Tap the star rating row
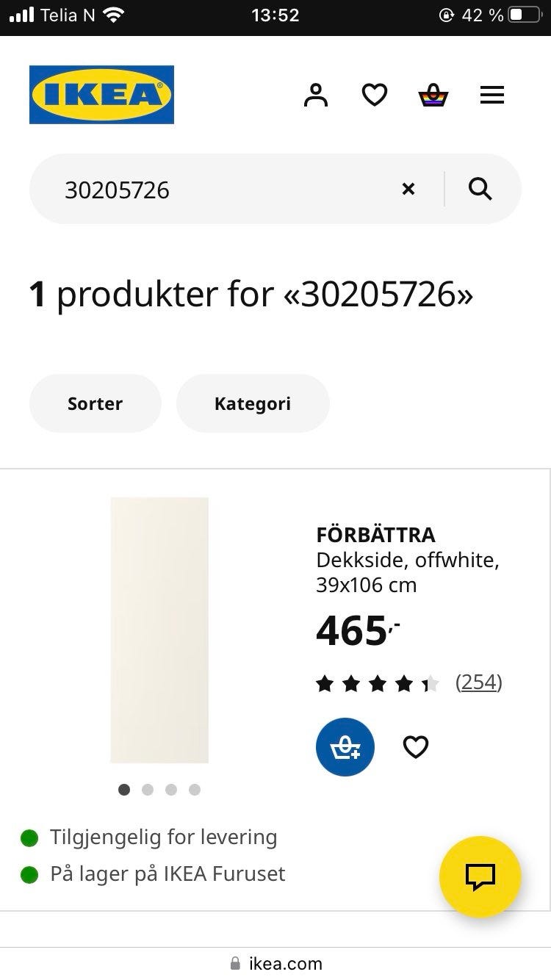This screenshot has height=980, width=551. click(x=378, y=684)
